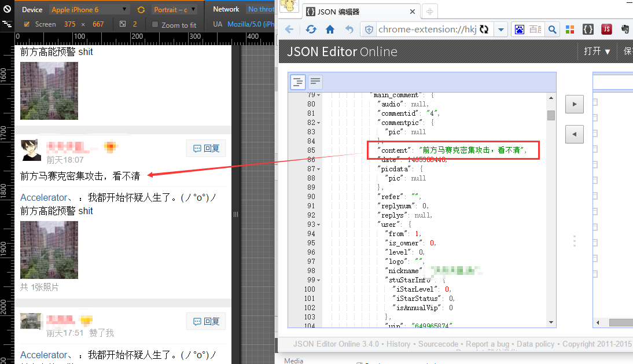The width and height of the screenshot is (633, 364).
Task: Edit the UA Mozilla/5.0 string
Action: (251, 24)
